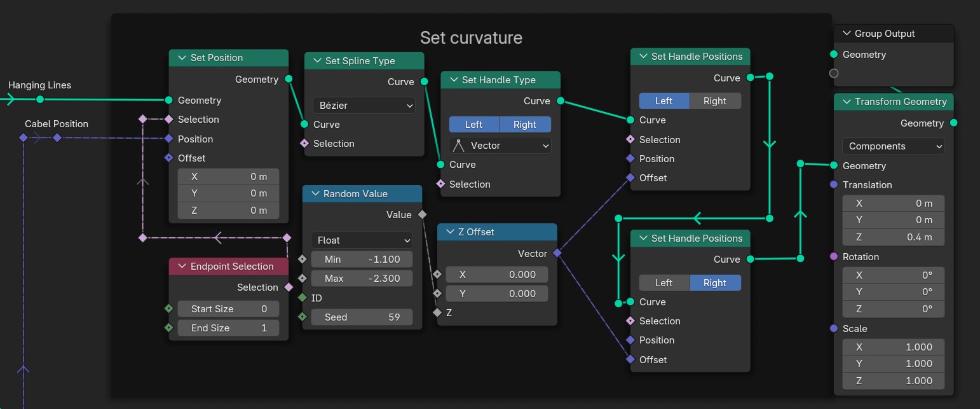The width and height of the screenshot is (980, 409).
Task: Click Geometry input socket of Set Position
Action: [x=168, y=100]
